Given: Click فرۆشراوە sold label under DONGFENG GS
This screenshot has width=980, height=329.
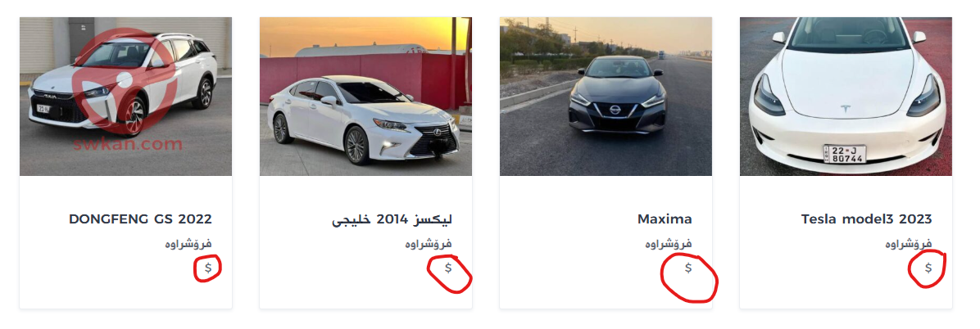Looking at the screenshot, I should 188,244.
